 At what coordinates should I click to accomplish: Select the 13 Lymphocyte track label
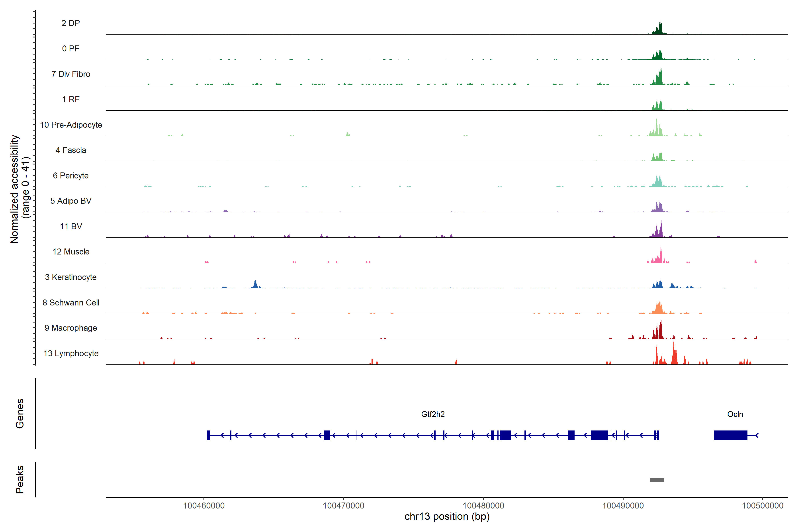(x=71, y=353)
